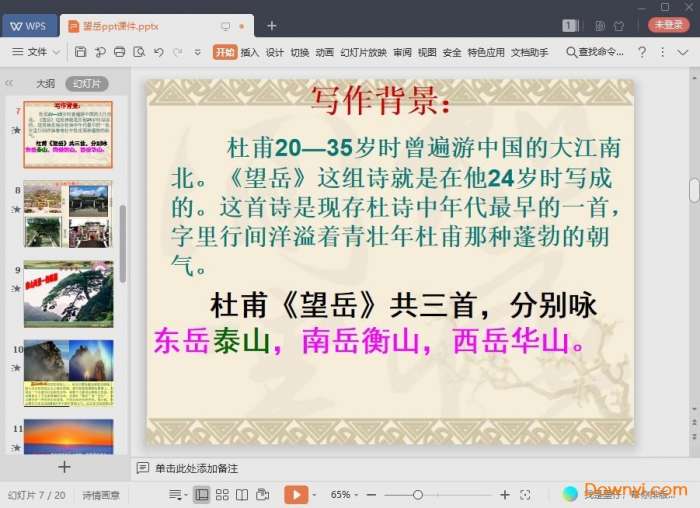Click the colorful assistant orb in status bar
The height and width of the screenshot is (508, 700).
(570, 494)
